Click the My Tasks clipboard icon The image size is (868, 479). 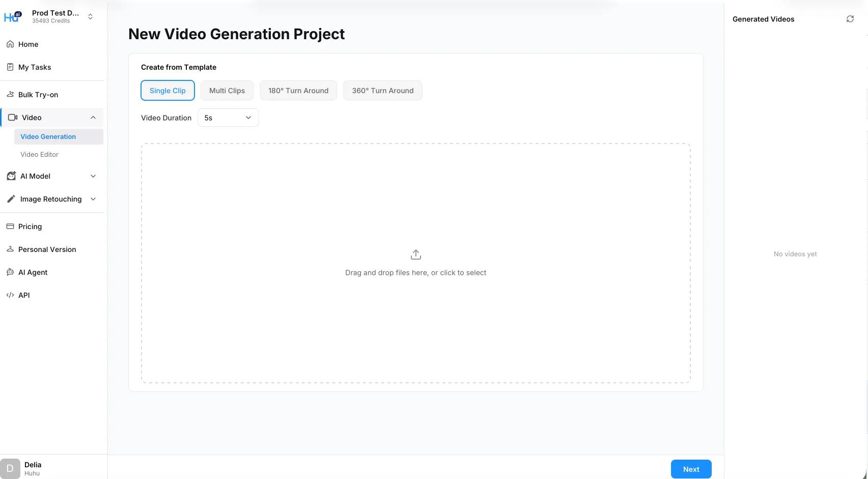point(10,67)
